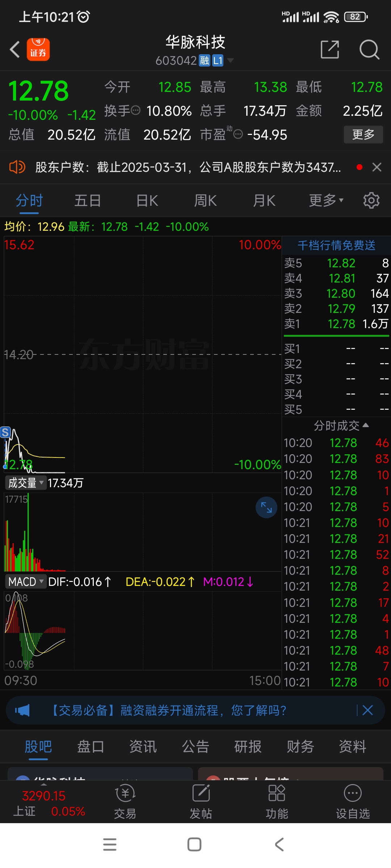Tap the volume bar chart area
The height and width of the screenshot is (868, 391).
pos(143,532)
